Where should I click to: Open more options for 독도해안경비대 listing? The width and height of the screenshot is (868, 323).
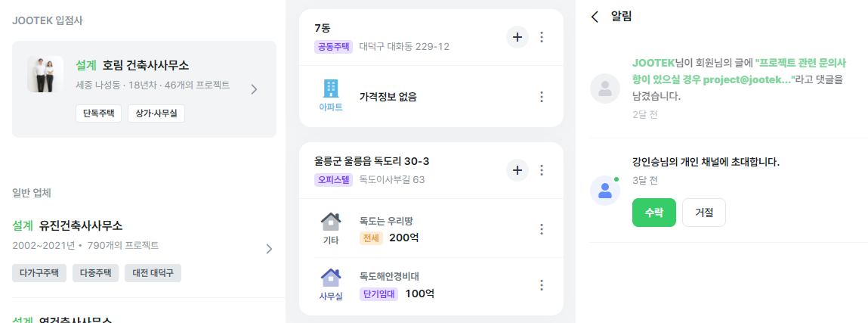[x=542, y=285]
